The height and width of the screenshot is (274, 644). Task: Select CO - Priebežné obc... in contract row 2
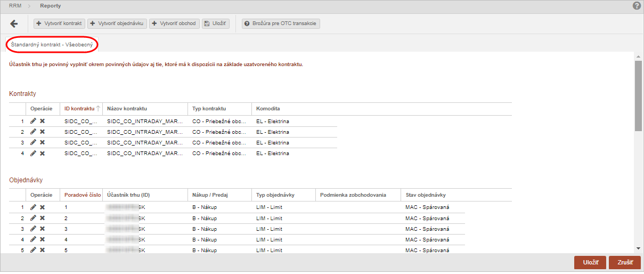tap(219, 132)
